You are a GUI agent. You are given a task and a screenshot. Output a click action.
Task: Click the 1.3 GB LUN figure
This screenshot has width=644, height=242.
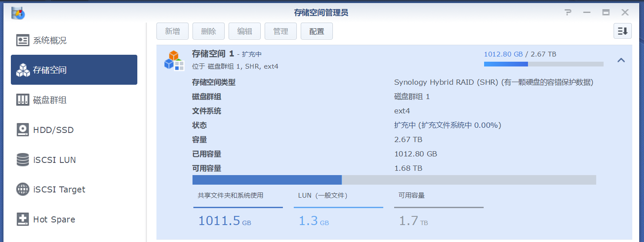314,221
